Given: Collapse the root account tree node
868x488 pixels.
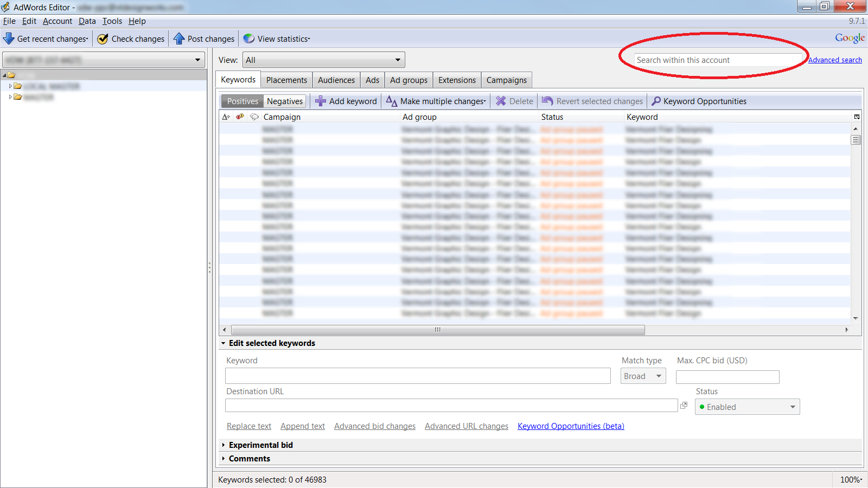Looking at the screenshot, I should 5,75.
